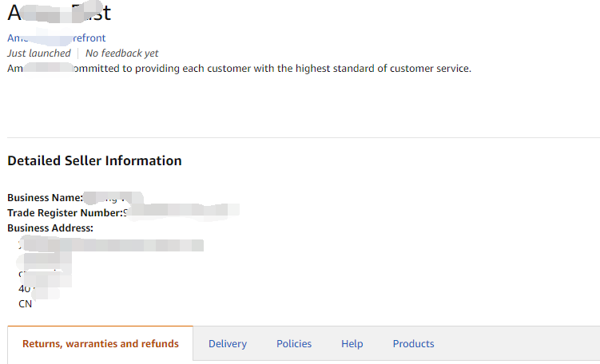Click the Trade Register Number label
600x364 pixels.
tap(65, 212)
